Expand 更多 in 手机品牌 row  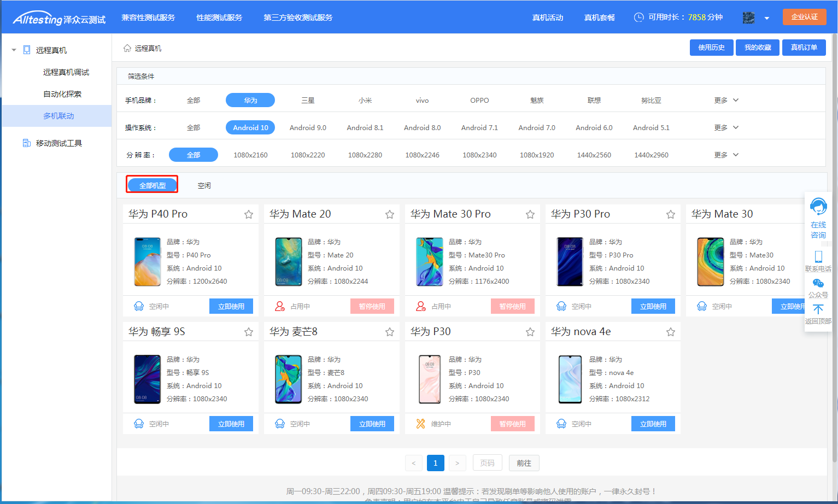(x=726, y=100)
